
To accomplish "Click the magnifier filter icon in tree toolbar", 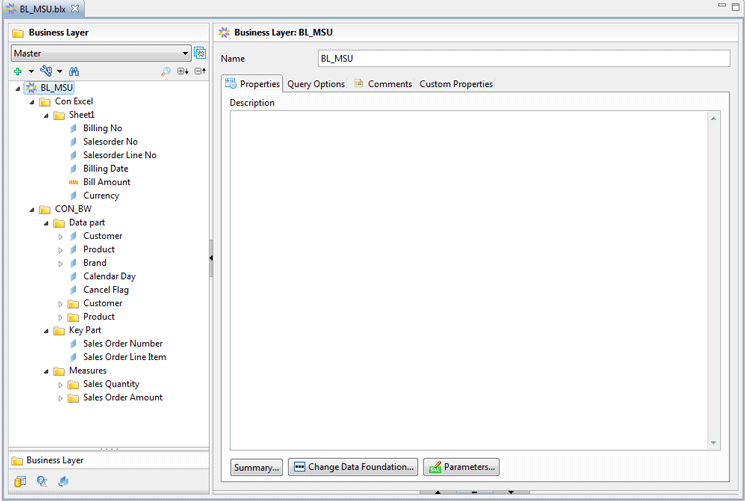I will [x=165, y=71].
